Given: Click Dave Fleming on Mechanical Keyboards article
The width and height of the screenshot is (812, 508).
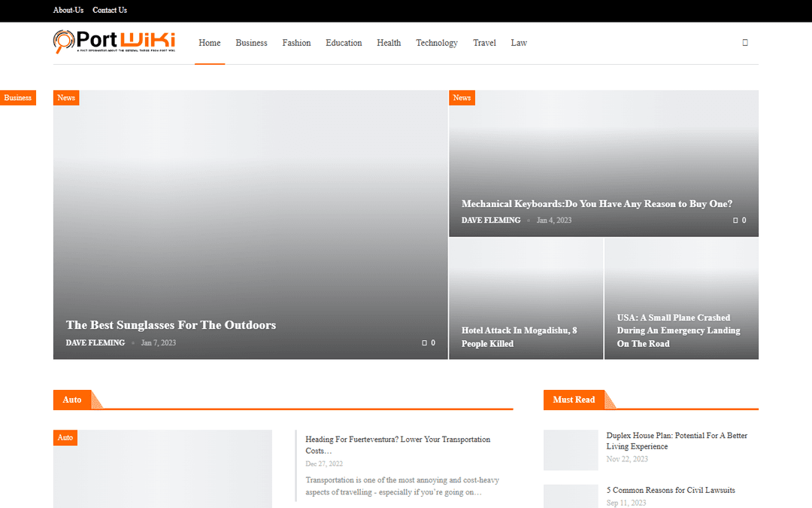Looking at the screenshot, I should click(491, 221).
